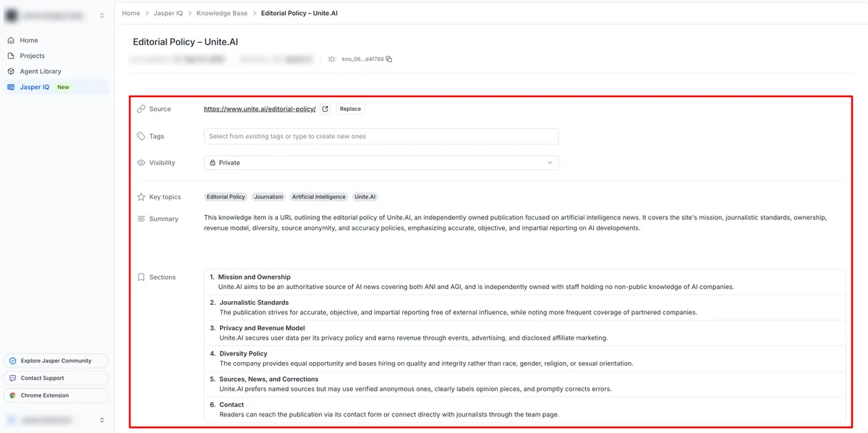Image resolution: width=868 pixels, height=433 pixels.
Task: Expand the Visibility Private dropdown
Action: [x=381, y=163]
